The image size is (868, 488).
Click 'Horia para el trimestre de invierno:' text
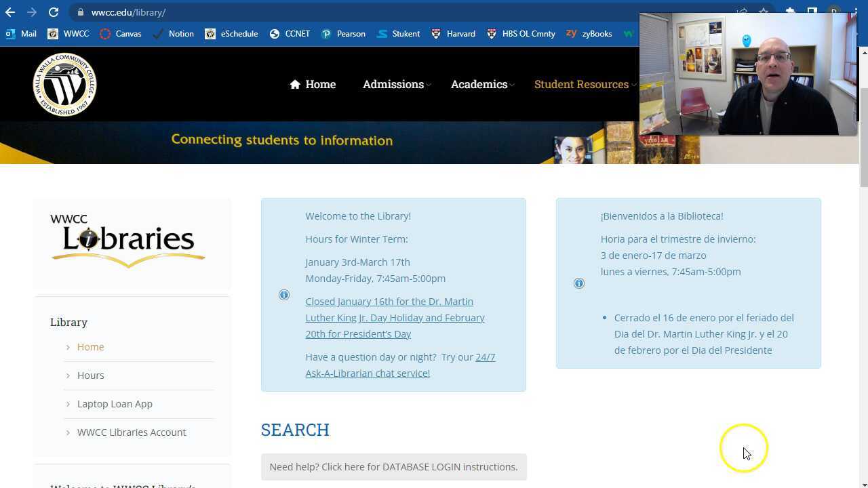[x=678, y=239]
